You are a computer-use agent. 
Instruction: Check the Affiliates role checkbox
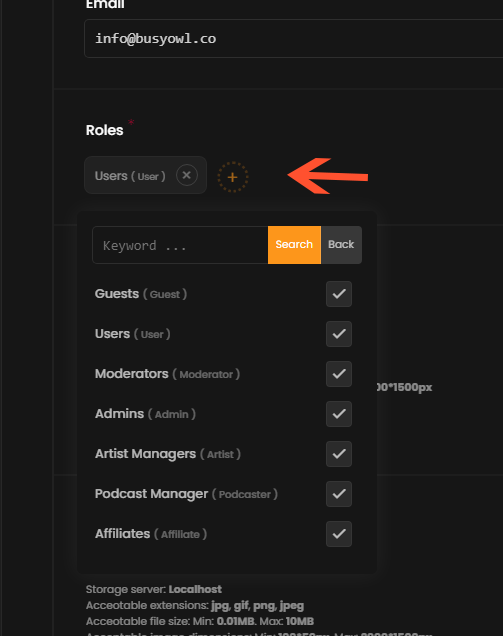339,534
